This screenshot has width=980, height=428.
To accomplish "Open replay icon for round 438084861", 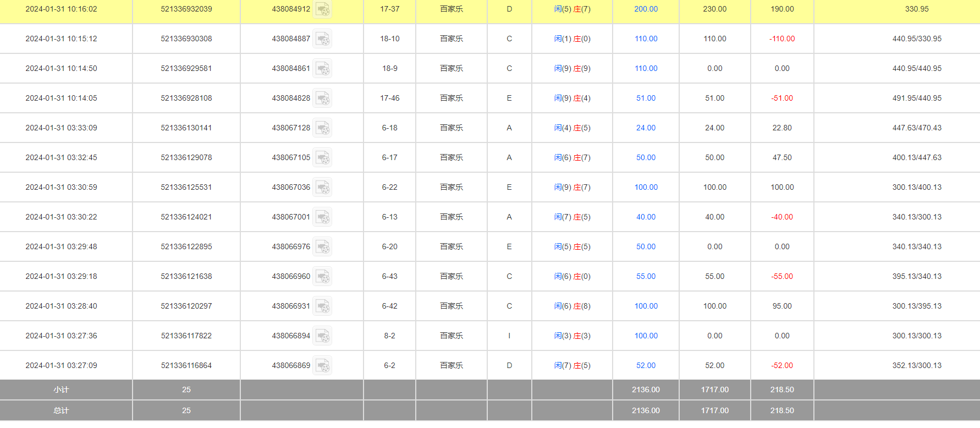I will point(322,69).
